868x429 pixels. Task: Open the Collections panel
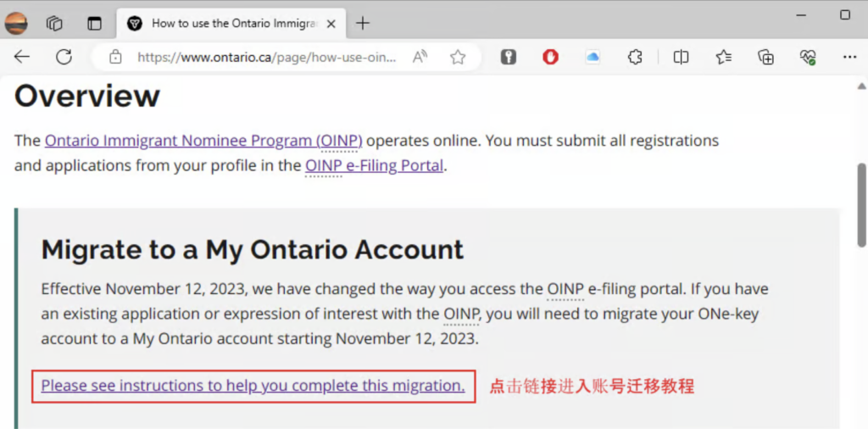pos(765,57)
